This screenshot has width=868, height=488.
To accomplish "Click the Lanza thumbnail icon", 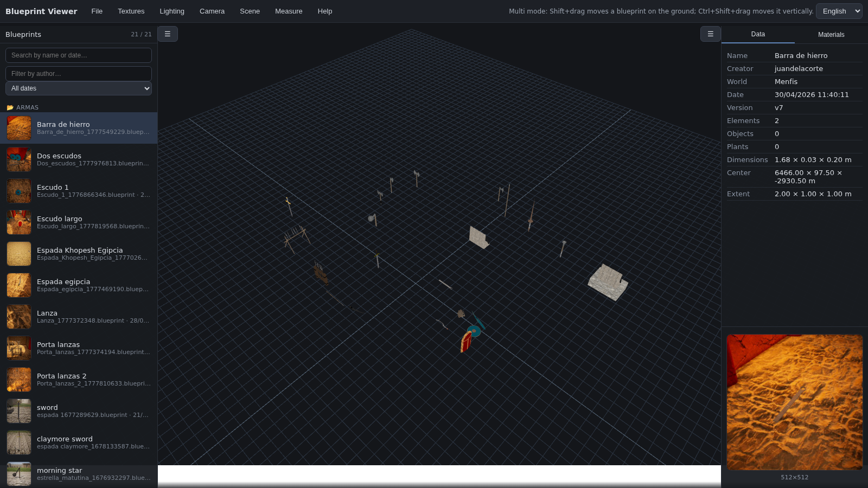I will 19,317.
